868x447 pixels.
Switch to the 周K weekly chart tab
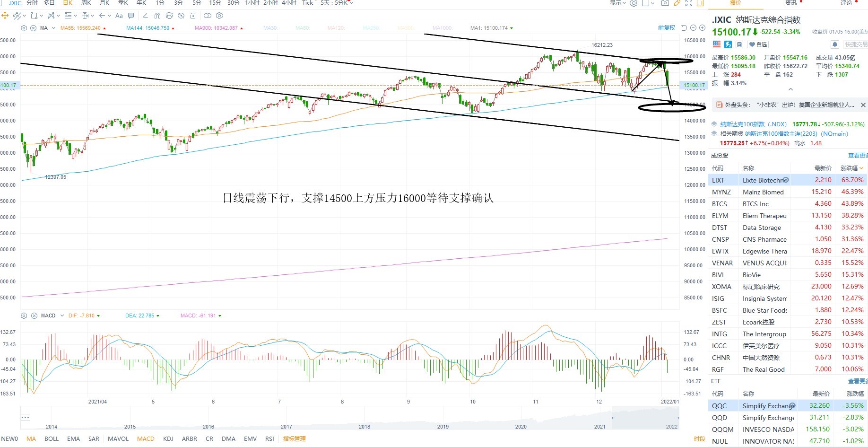click(x=86, y=3)
